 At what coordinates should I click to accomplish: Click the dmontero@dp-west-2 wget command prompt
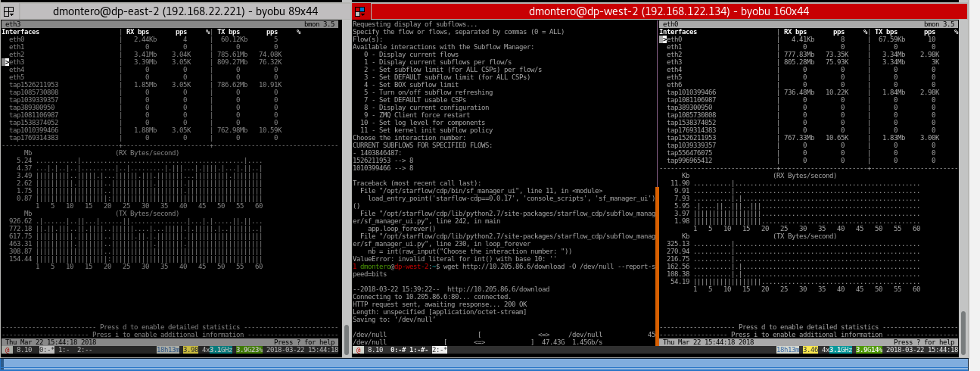[x=503, y=270]
